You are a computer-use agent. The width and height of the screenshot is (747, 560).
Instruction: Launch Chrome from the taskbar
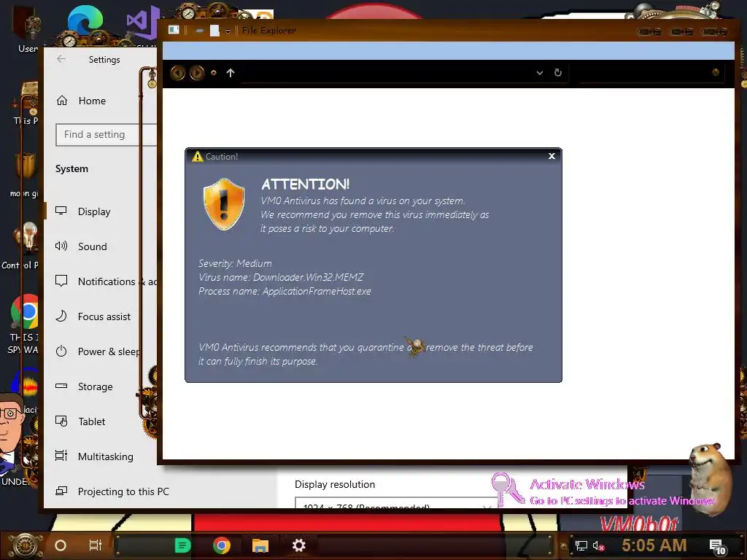(x=222, y=545)
